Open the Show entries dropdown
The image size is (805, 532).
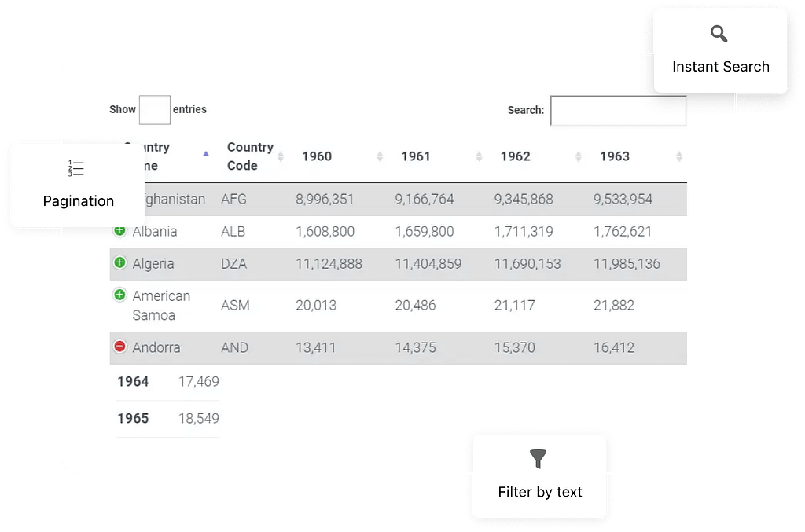[155, 110]
